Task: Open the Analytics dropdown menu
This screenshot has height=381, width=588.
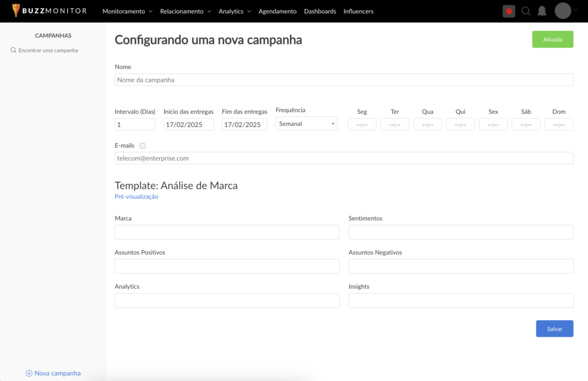Action: 235,11
